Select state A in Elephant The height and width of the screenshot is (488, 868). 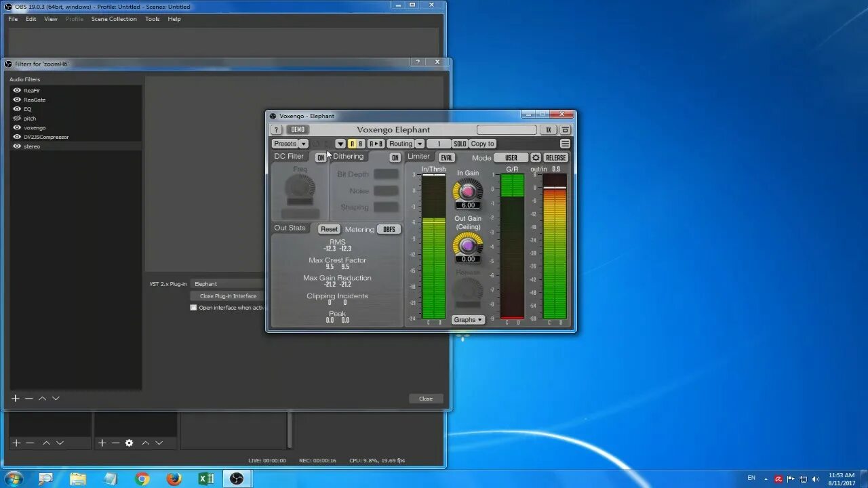[352, 144]
